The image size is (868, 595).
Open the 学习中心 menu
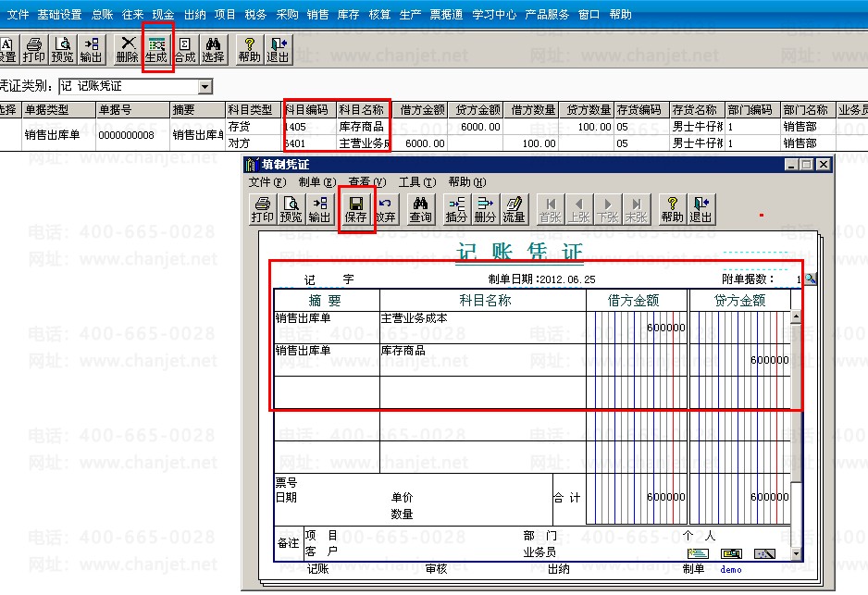pyautogui.click(x=494, y=15)
